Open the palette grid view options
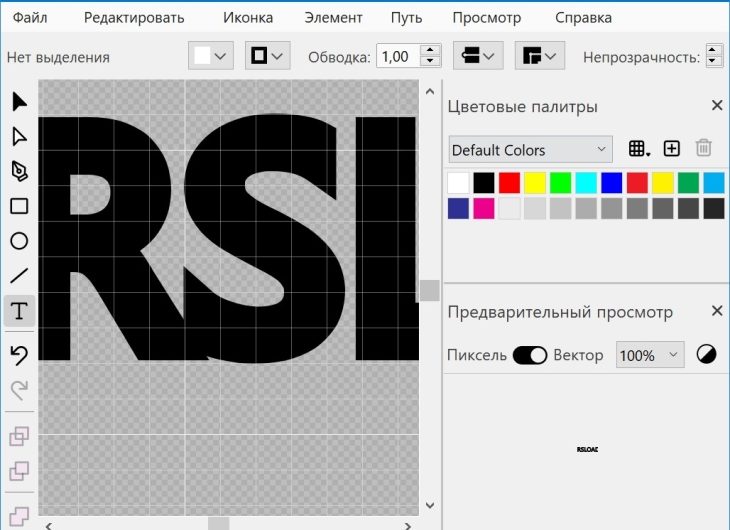 tap(639, 149)
